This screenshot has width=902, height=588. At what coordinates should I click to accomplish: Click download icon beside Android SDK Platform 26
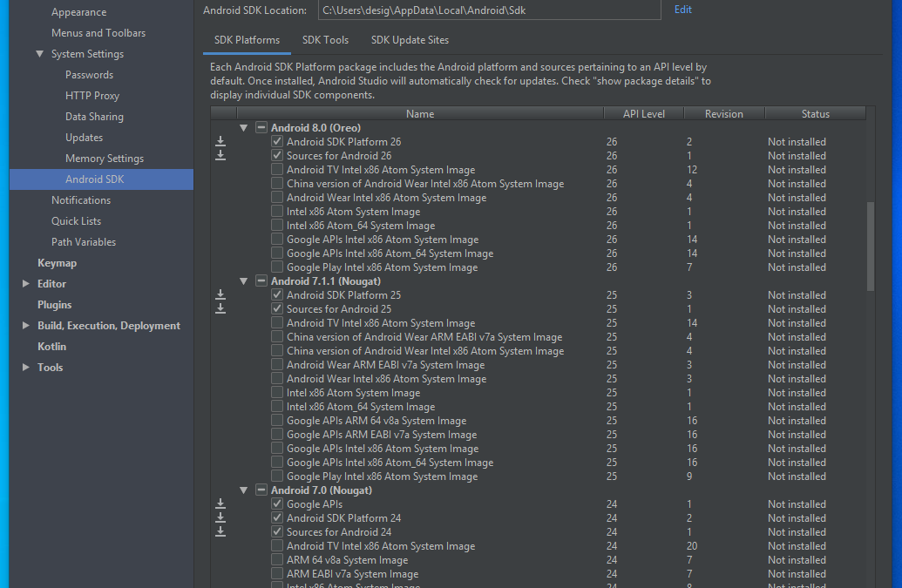pyautogui.click(x=220, y=141)
